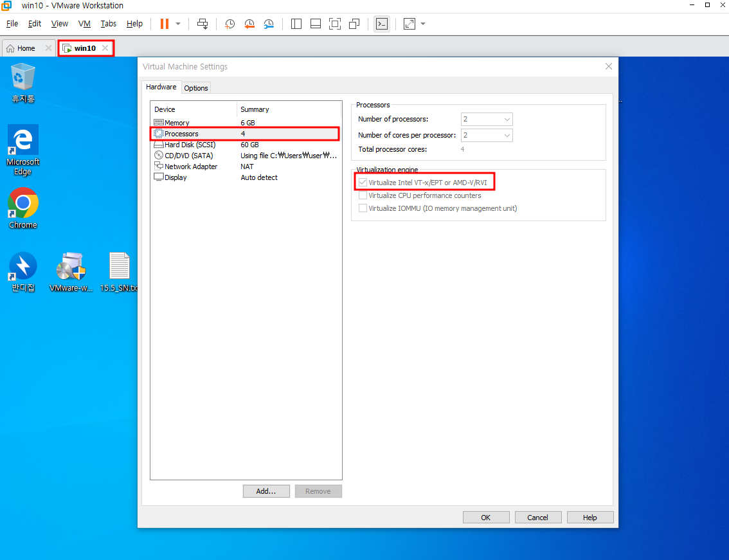Open the stretch guest dropdown arrow
The width and height of the screenshot is (729, 560).
point(423,24)
